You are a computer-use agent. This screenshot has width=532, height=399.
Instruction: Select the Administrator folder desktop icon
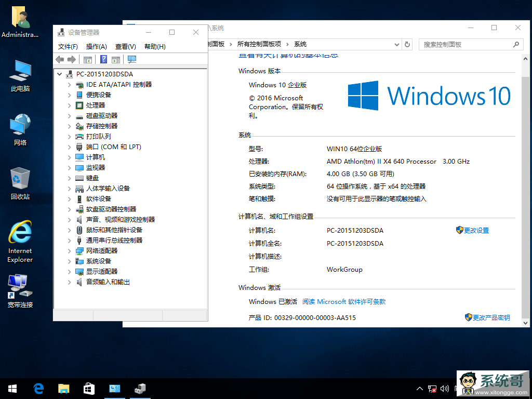tap(20, 22)
